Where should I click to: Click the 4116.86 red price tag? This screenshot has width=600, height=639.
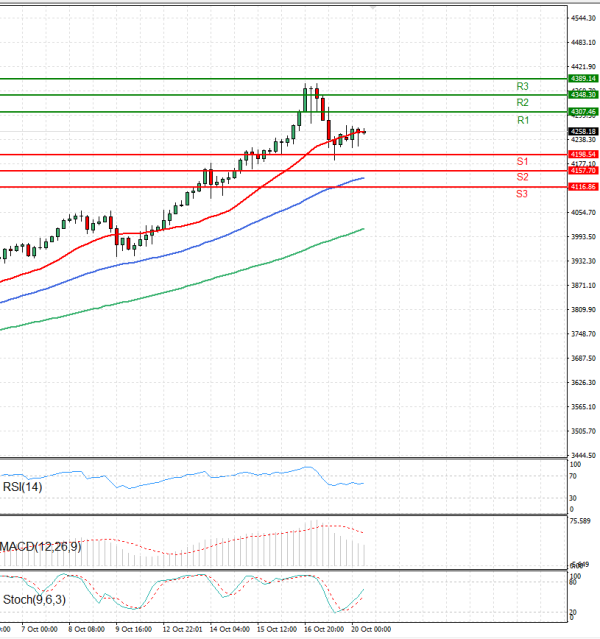pos(583,187)
